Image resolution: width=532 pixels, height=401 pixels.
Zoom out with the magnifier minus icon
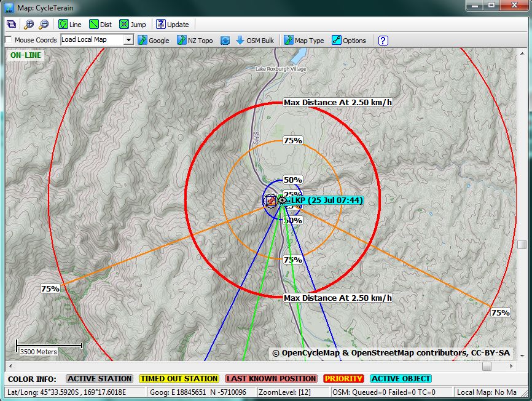pyautogui.click(x=44, y=25)
